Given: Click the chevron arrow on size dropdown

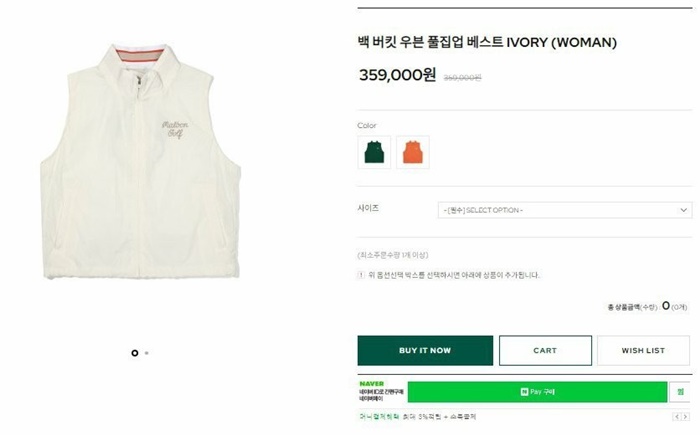Looking at the screenshot, I should pos(683,210).
